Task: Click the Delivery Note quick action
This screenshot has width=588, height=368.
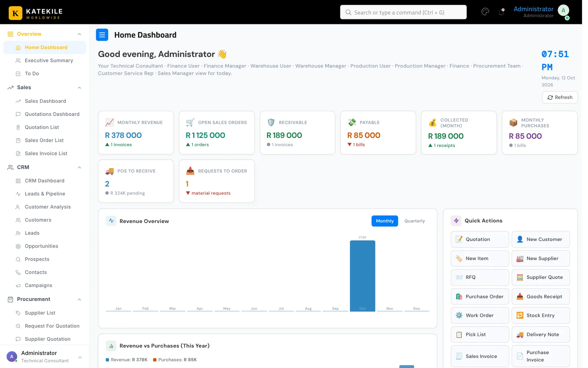Action: tap(541, 335)
